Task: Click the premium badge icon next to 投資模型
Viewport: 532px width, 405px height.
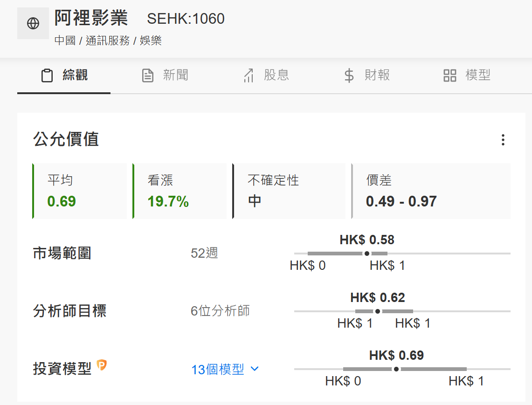Action: tap(102, 365)
